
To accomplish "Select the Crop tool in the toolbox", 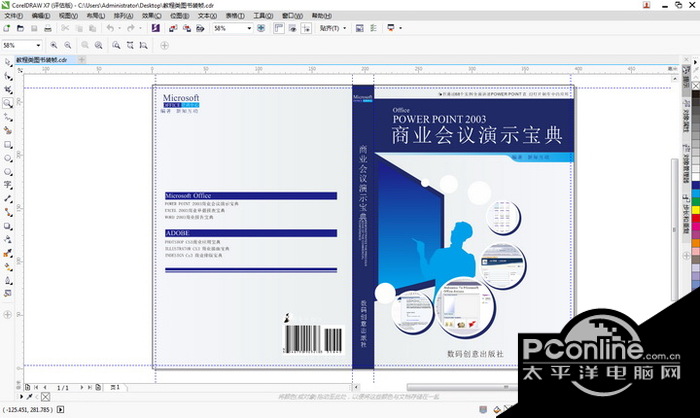I will click(x=8, y=90).
